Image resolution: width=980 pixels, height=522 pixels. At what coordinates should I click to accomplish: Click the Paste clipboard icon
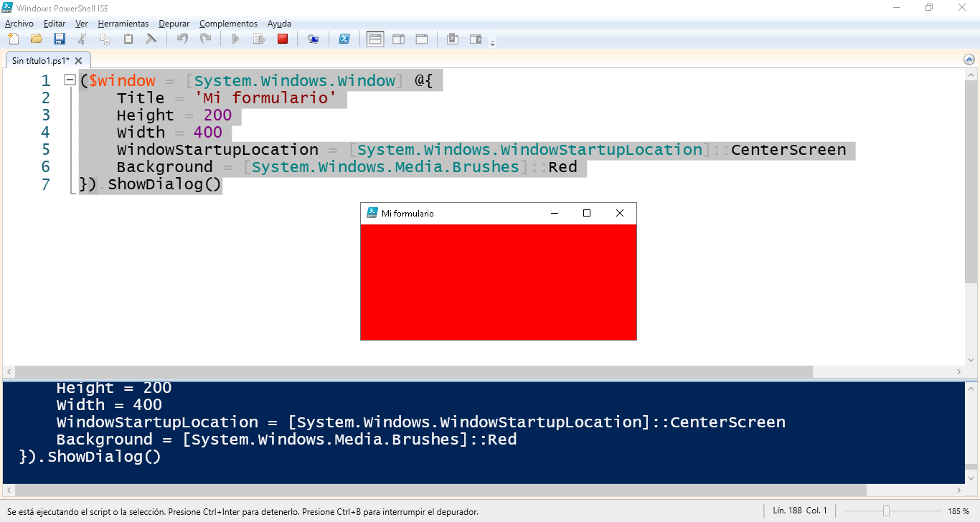pyautogui.click(x=128, y=39)
